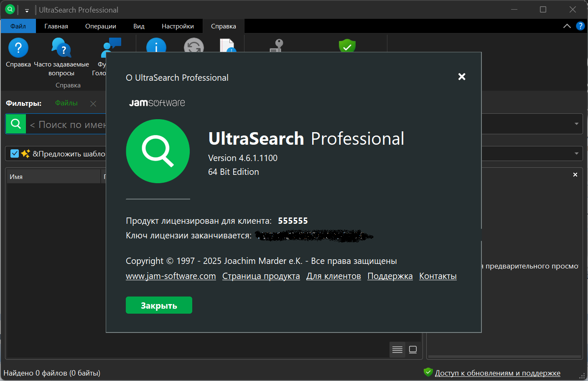Click the green magnifier search icon
The width and height of the screenshot is (588, 381).
coord(16,124)
